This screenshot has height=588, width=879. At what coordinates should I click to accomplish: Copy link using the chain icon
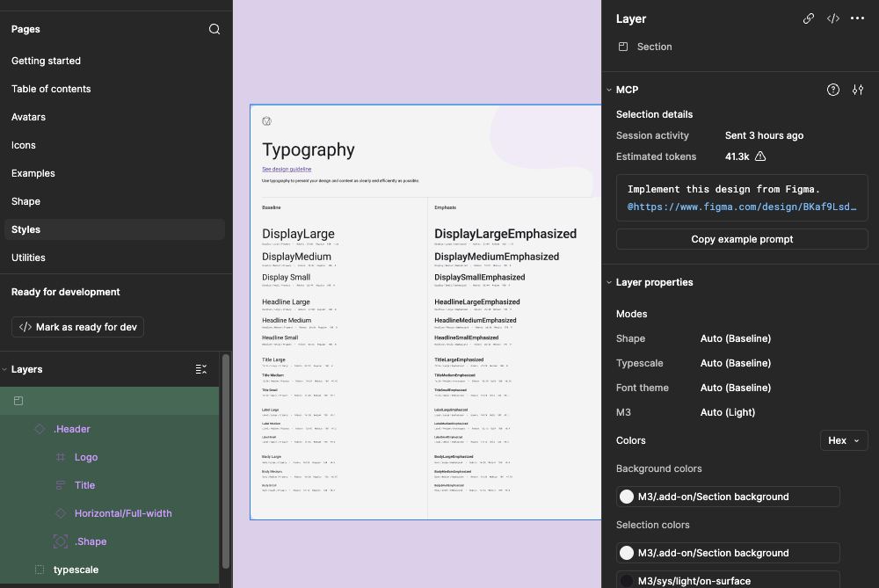click(x=809, y=18)
